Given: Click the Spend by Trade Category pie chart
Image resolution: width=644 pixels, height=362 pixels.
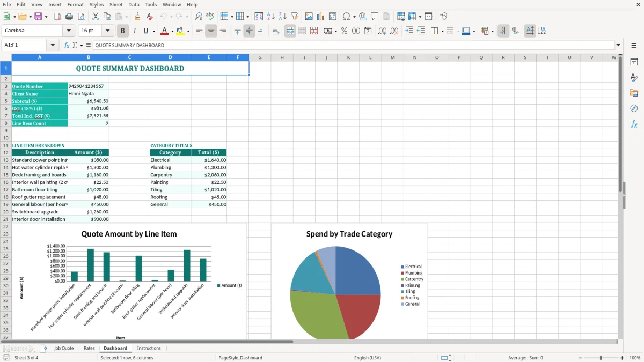Looking at the screenshot, I should [349, 281].
